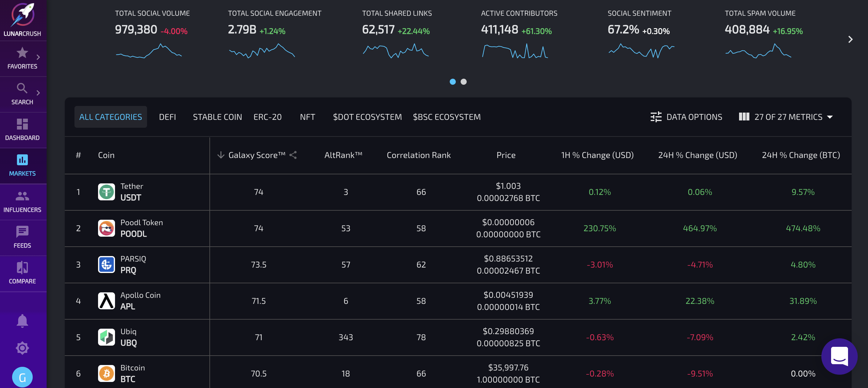This screenshot has width=868, height=388.
Task: Sort by Correlation Rank column header
Action: click(x=419, y=155)
